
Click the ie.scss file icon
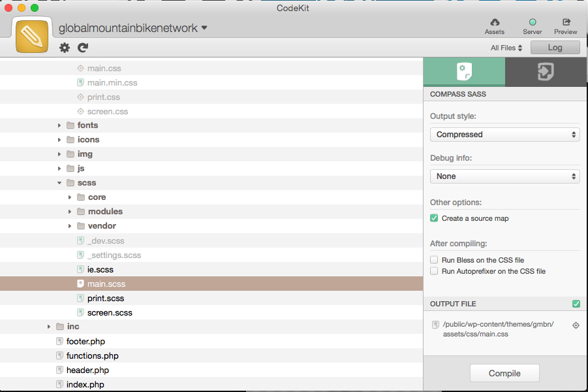tap(80, 269)
